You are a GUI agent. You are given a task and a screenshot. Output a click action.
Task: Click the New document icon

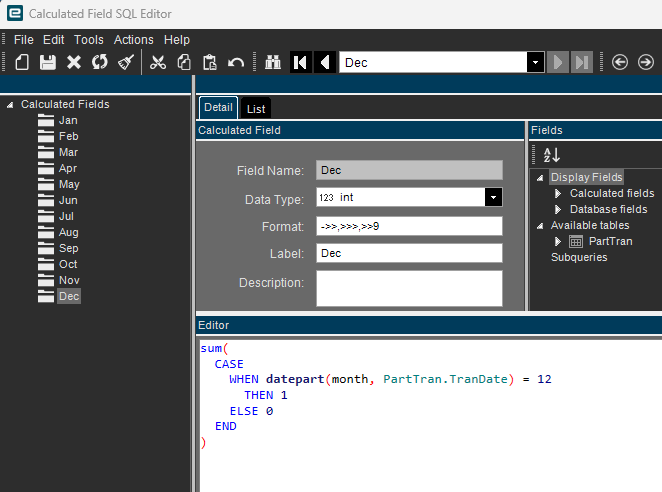pyautogui.click(x=22, y=62)
